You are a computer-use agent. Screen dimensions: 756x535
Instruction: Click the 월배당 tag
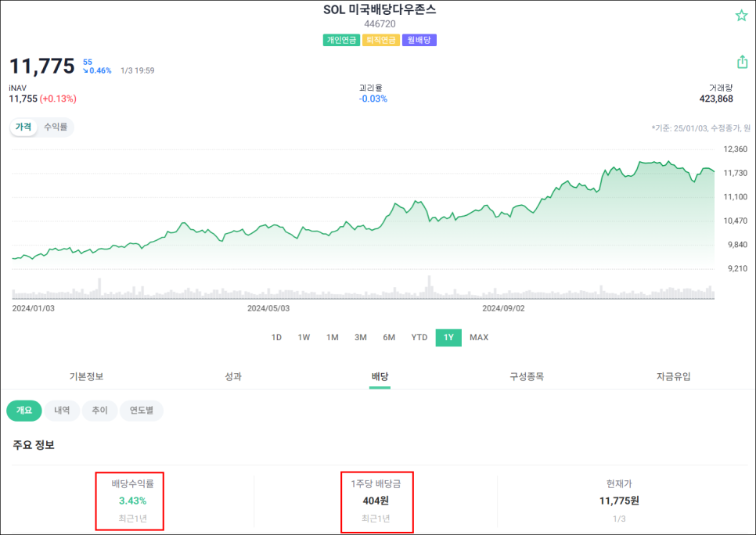419,40
